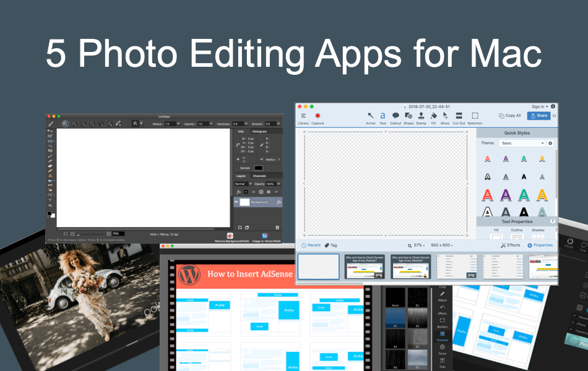Click the black foreground color swatch

point(49,213)
